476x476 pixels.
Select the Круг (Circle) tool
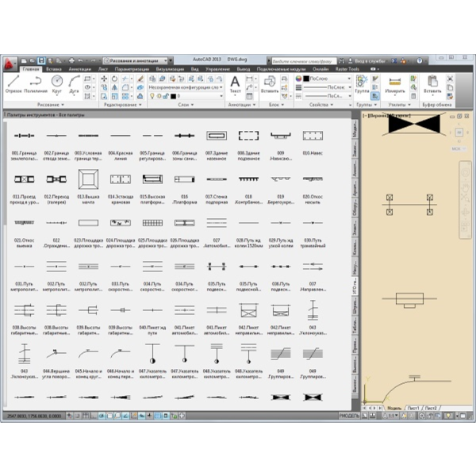[57, 84]
